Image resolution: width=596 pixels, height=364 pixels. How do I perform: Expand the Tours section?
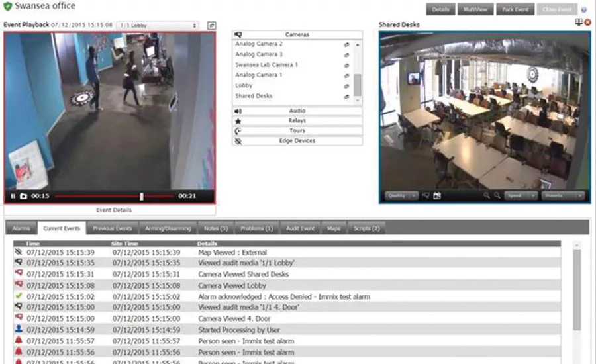click(x=297, y=130)
